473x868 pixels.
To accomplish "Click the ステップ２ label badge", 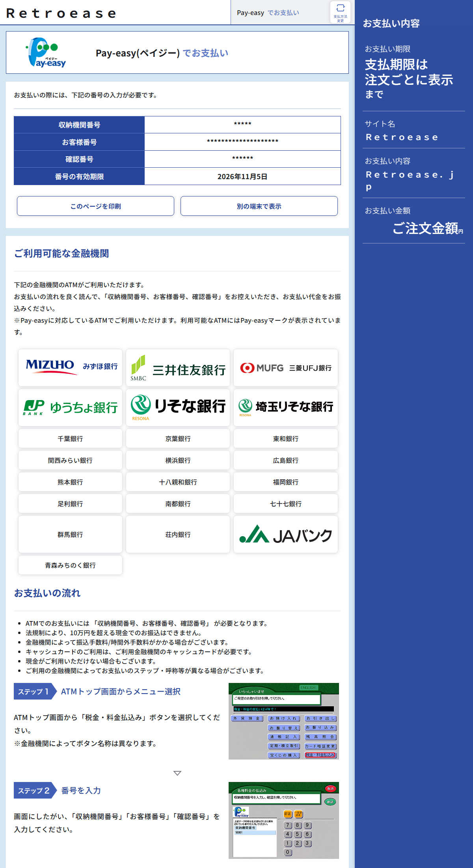I will (35, 790).
